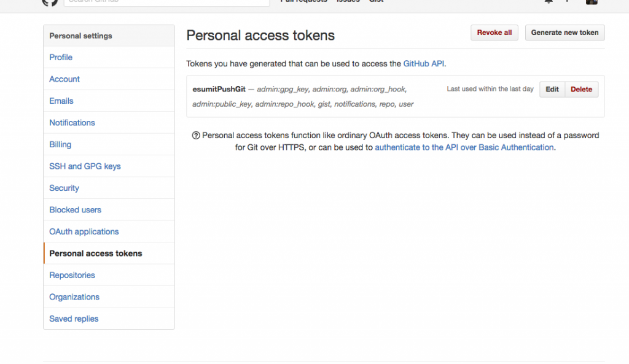Generate a new token
629x364 pixels.
pyautogui.click(x=565, y=33)
